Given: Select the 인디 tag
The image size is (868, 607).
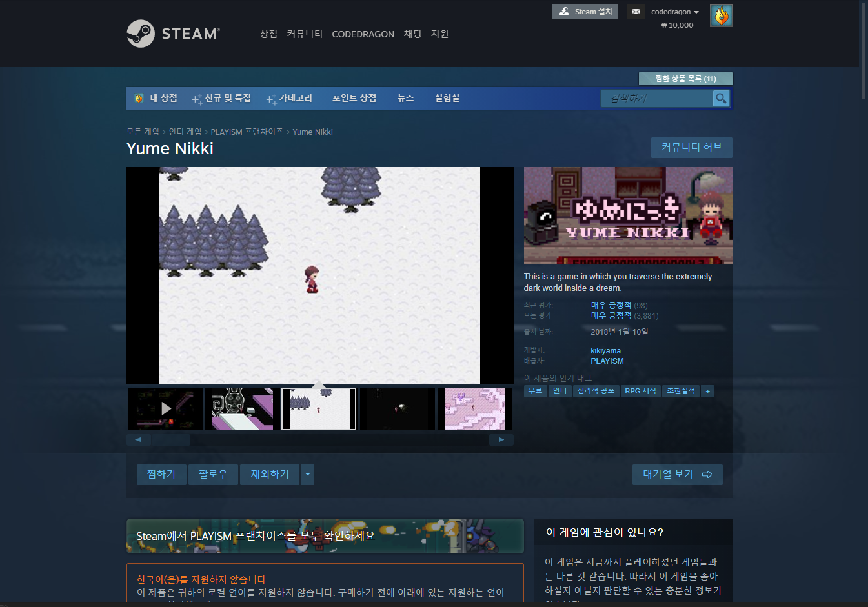Looking at the screenshot, I should tap(560, 391).
